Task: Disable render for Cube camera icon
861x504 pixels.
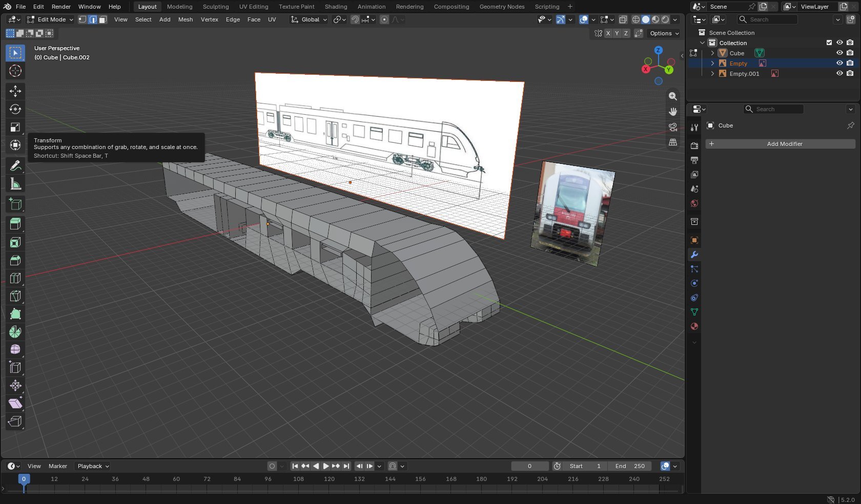Action: pos(850,53)
